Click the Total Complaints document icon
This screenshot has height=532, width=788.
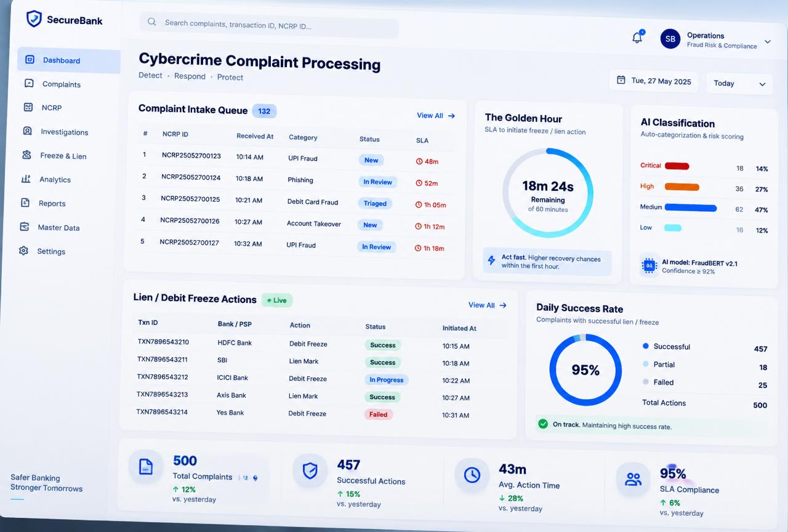(146, 466)
